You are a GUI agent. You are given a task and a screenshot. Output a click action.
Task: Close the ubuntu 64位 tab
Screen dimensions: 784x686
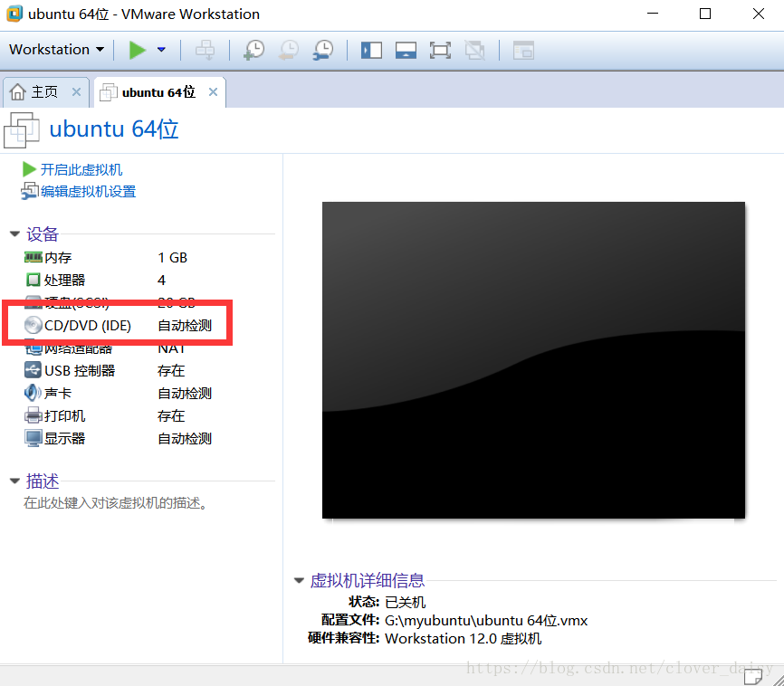pos(213,92)
